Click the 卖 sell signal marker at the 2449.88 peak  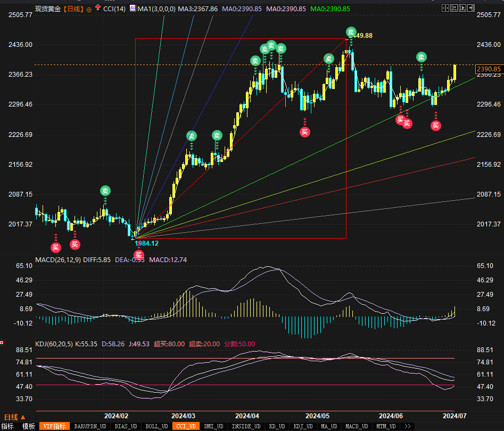(351, 32)
